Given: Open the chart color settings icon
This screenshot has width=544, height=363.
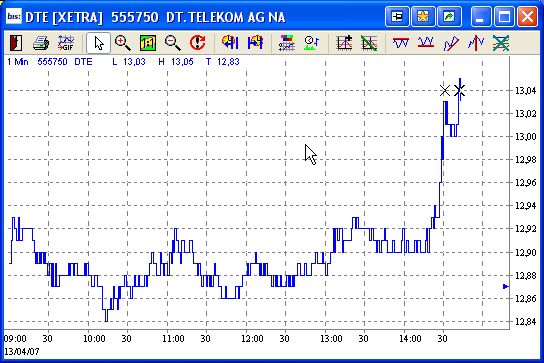Looking at the screenshot, I should coord(287,43).
